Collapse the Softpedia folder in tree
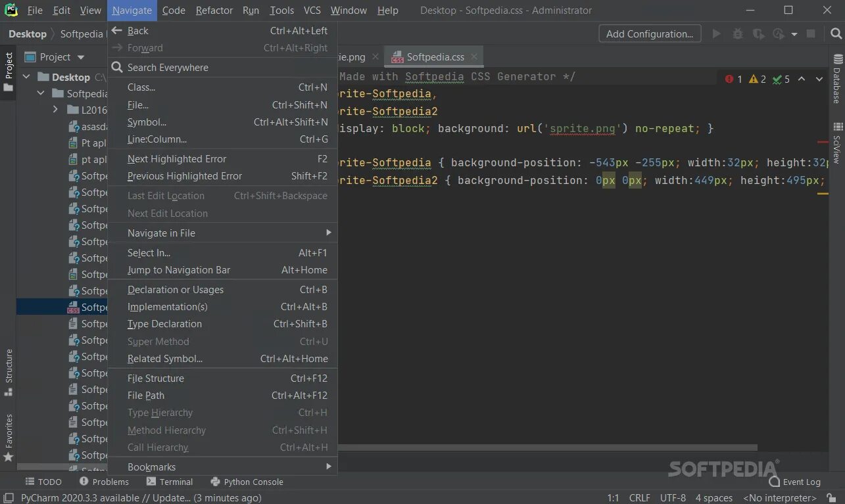 click(x=41, y=93)
